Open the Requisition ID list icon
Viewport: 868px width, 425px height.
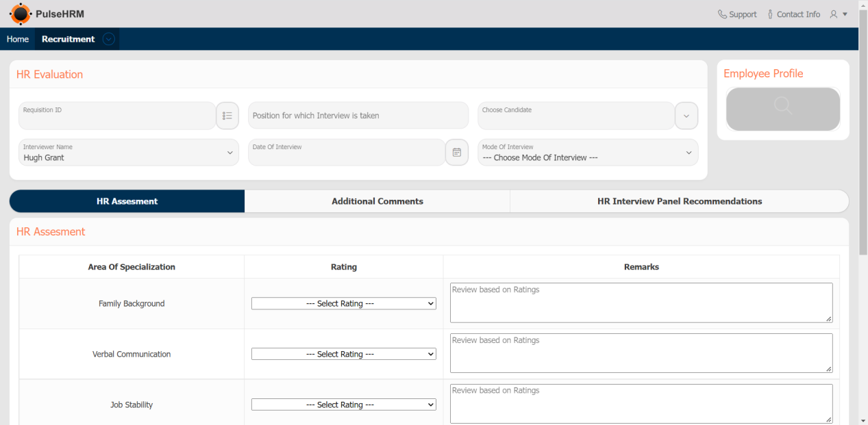pyautogui.click(x=227, y=116)
